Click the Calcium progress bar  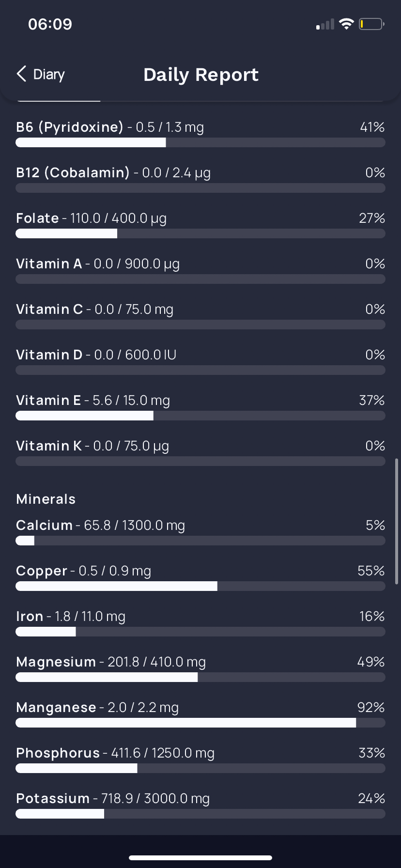pos(200,541)
